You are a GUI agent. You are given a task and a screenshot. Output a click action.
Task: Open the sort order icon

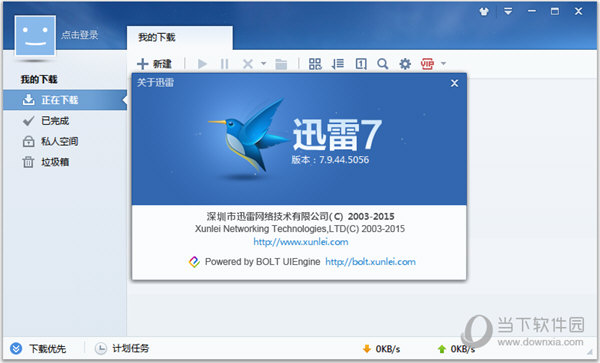point(338,63)
